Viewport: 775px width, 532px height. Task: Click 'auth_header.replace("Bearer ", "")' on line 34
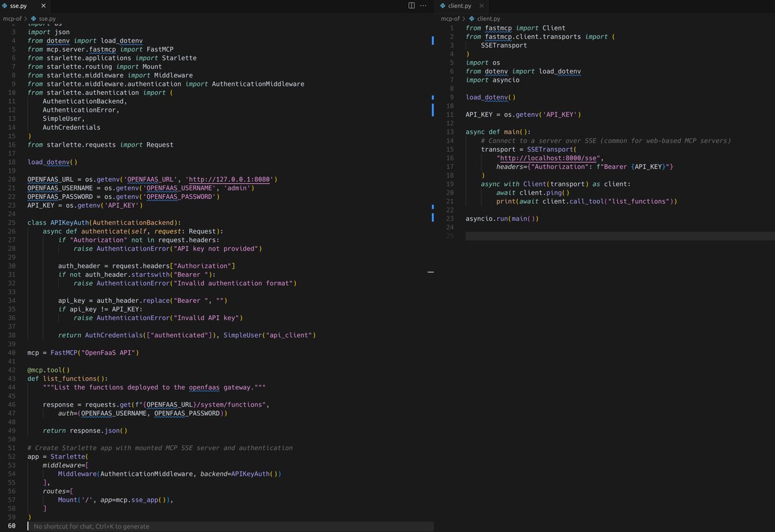158,300
